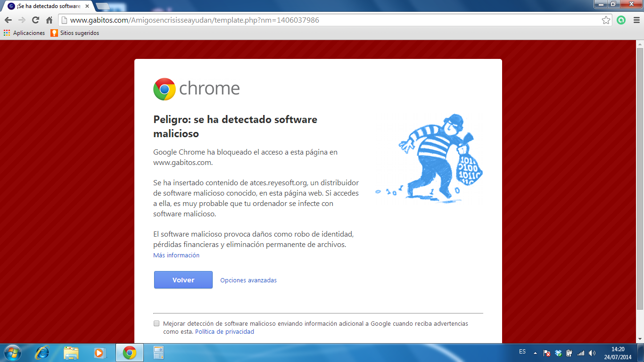
Task: Select the ¡Se ha detectado software tab
Action: (48, 6)
